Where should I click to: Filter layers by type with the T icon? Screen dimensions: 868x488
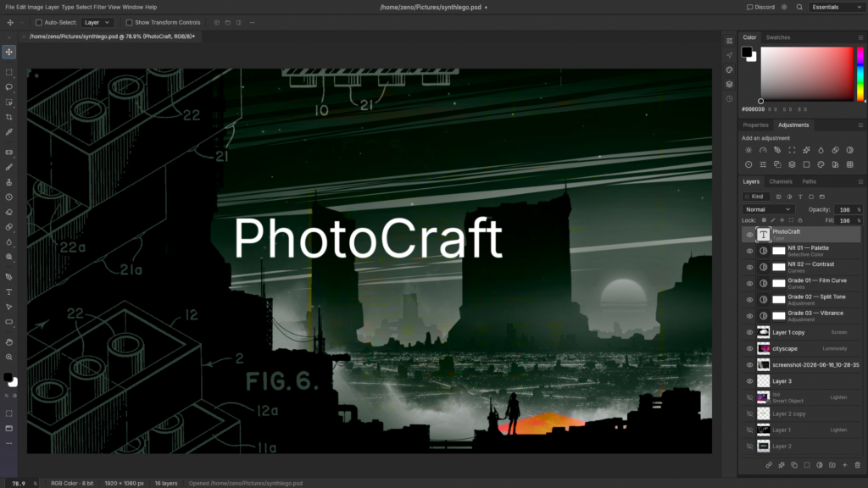800,197
